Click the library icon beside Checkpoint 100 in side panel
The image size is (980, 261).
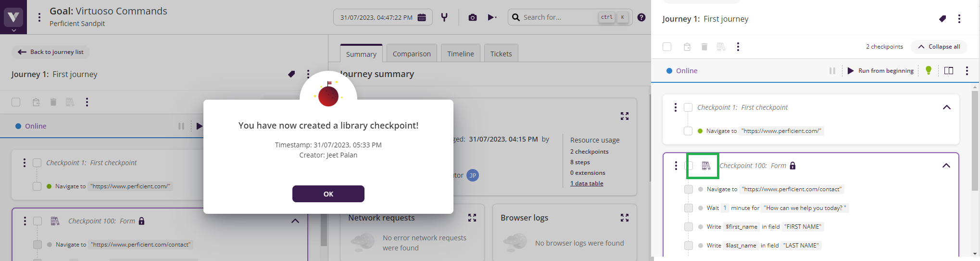pyautogui.click(x=706, y=166)
